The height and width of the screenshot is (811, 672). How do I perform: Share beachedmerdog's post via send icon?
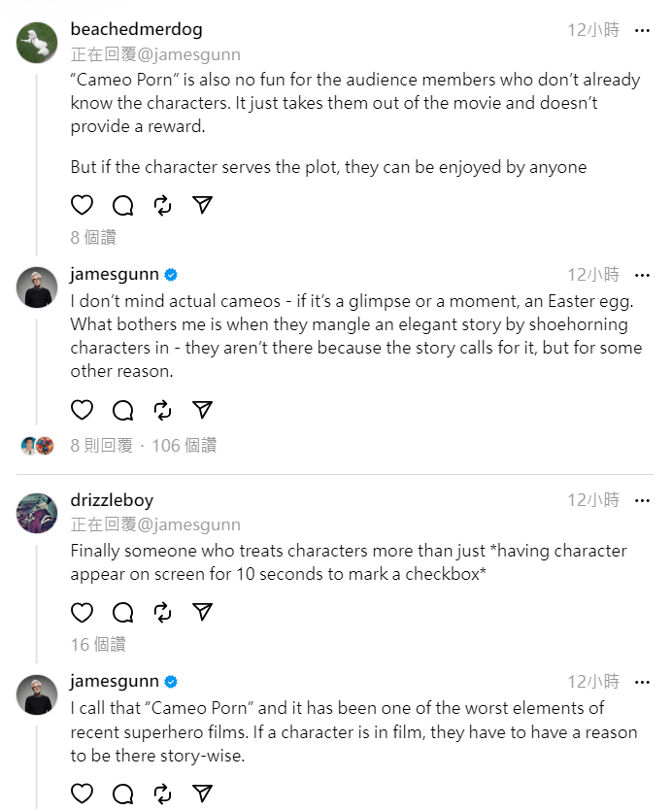[202, 205]
